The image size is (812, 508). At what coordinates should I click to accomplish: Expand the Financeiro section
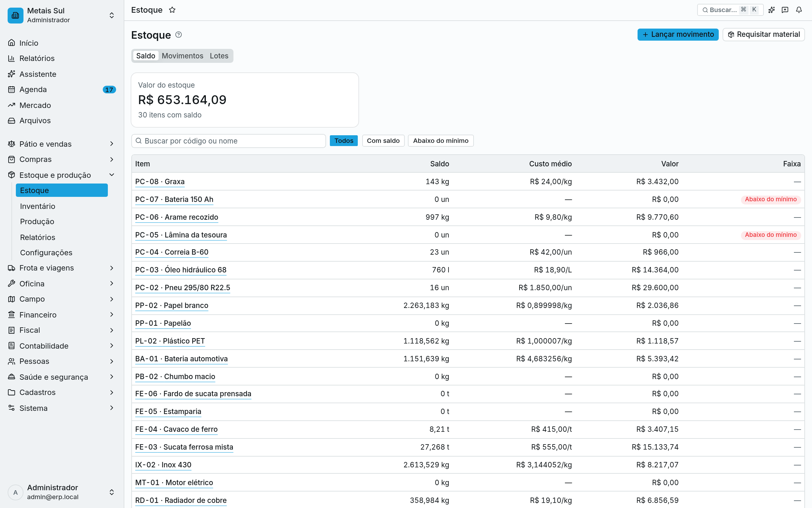click(x=62, y=314)
